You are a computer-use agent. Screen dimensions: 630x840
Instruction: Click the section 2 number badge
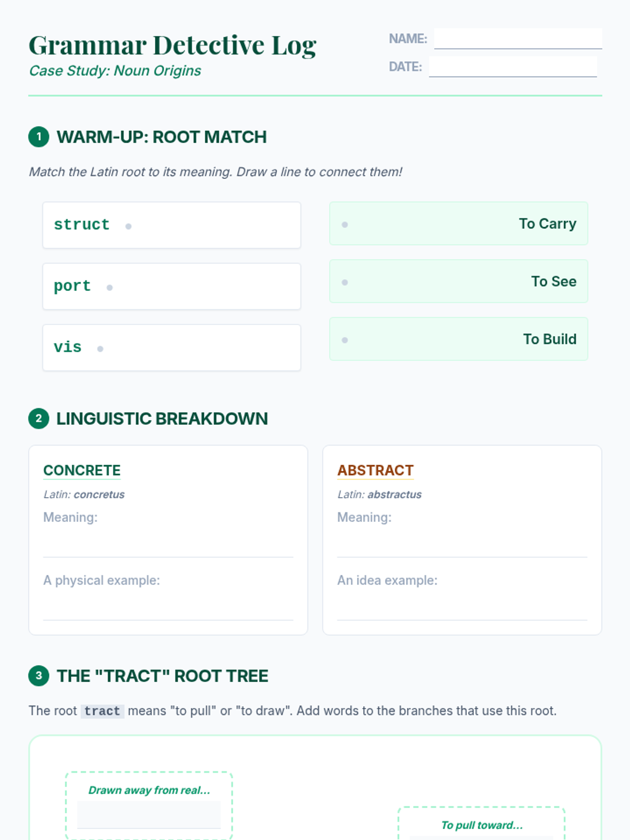[x=39, y=419]
